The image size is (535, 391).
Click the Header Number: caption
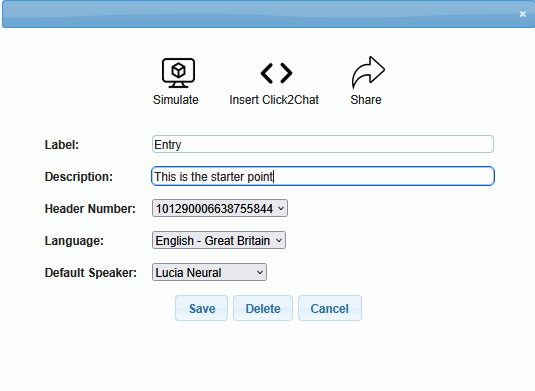point(90,209)
